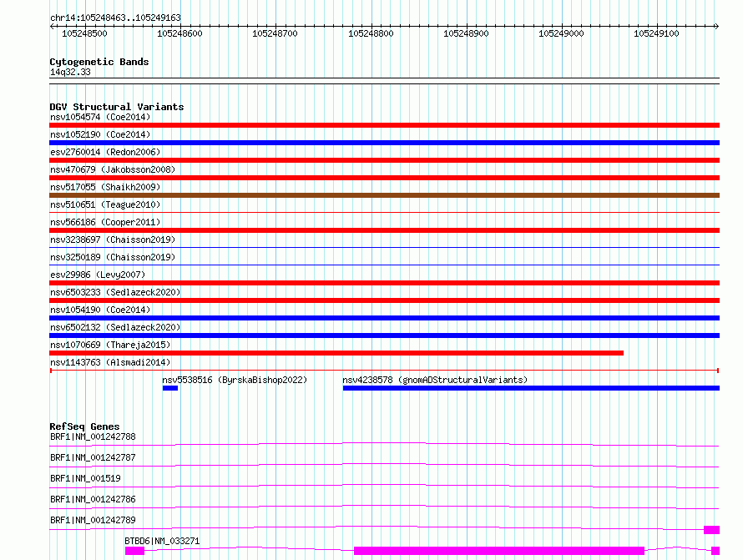Click the chr14:105248463..105249163 coordinate label
743x560 pixels.
(x=115, y=18)
